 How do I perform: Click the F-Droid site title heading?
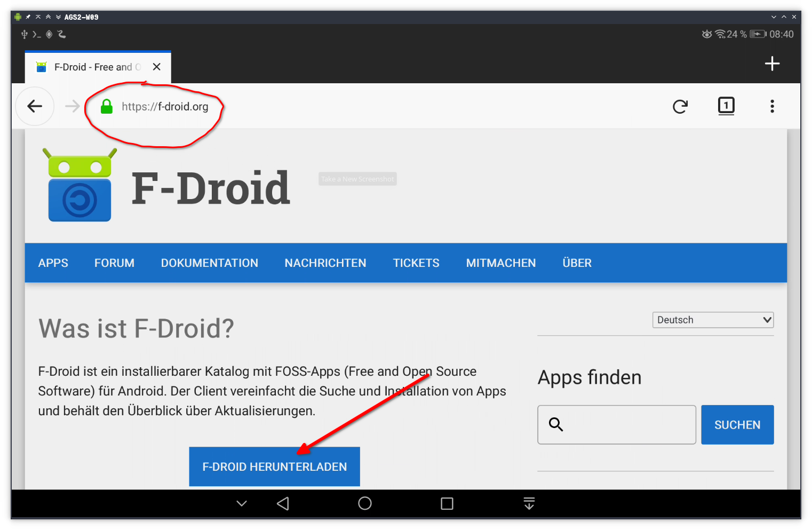click(x=211, y=188)
